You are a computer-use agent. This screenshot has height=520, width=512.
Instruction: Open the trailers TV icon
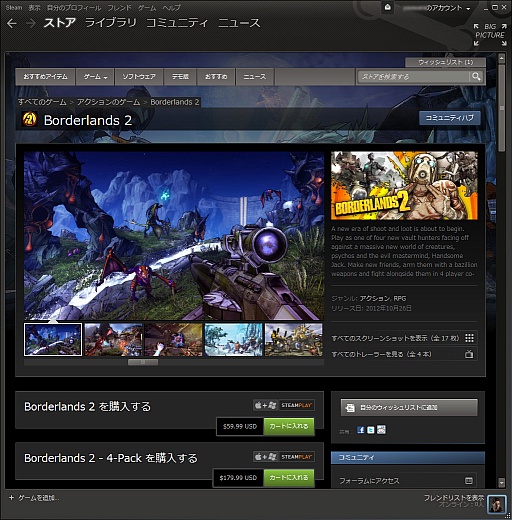point(469,354)
